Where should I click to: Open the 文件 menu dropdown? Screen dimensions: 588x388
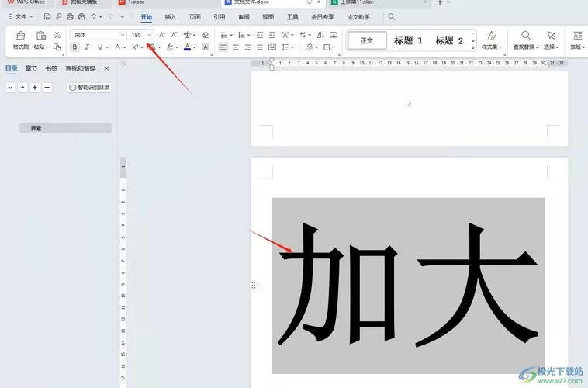point(21,16)
